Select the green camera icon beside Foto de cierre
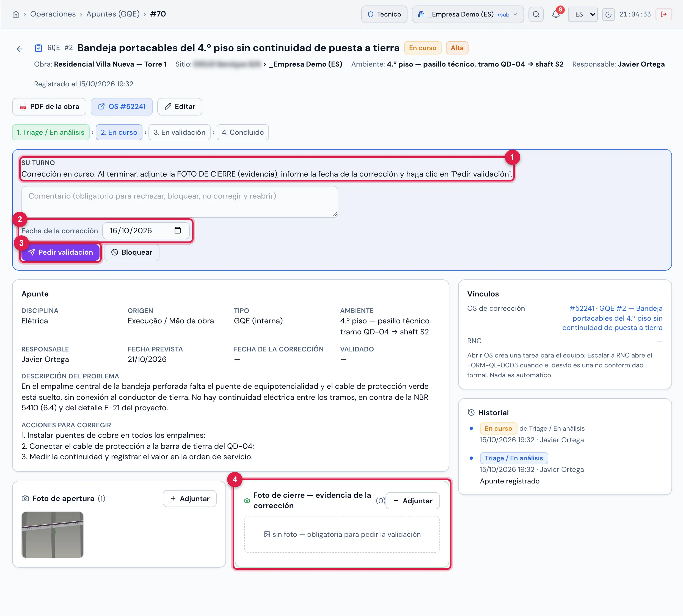Viewport: 683px width, 616px height. pyautogui.click(x=247, y=500)
